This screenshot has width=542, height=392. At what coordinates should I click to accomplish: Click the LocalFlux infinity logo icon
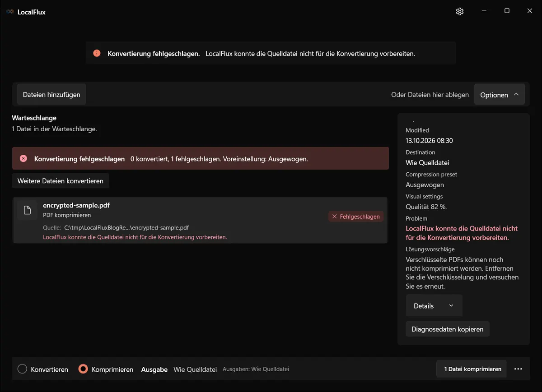10,12
